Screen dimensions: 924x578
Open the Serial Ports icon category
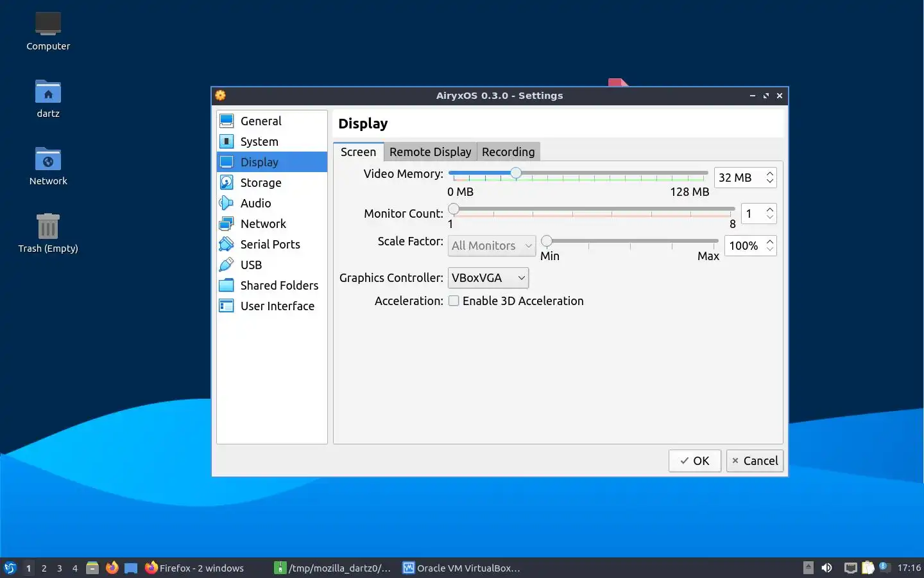(227, 244)
